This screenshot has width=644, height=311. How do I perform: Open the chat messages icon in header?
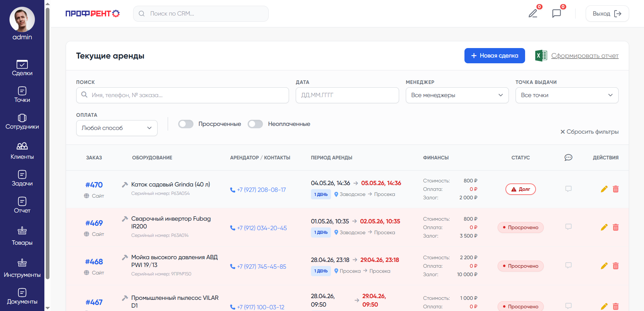coord(557,14)
